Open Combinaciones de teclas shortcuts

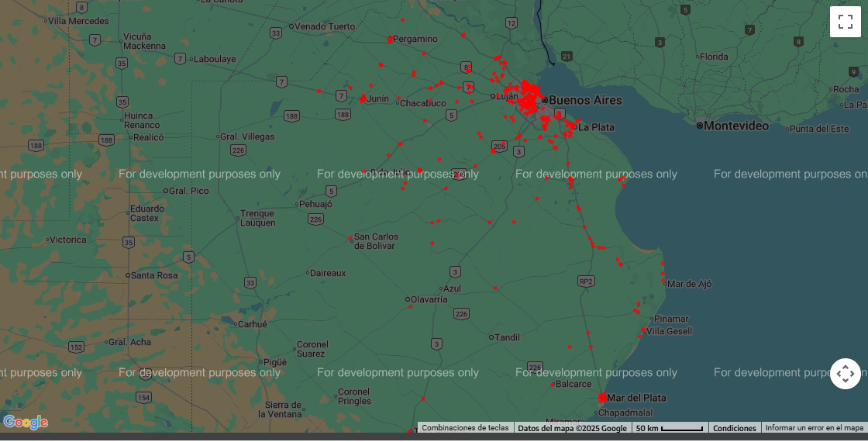[x=465, y=428]
